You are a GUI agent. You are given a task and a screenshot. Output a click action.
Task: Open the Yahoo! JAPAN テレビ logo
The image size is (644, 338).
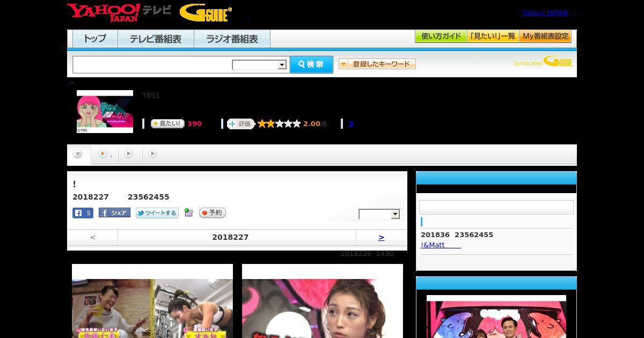tap(119, 12)
